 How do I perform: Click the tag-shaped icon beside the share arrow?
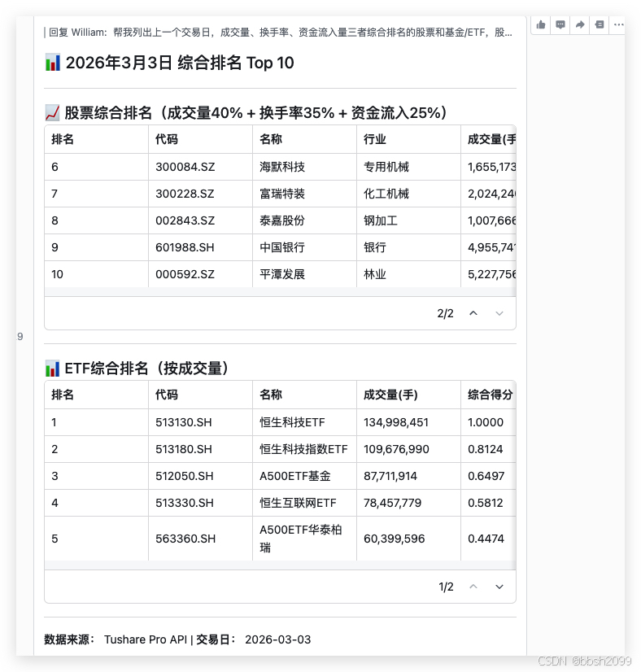coord(600,25)
